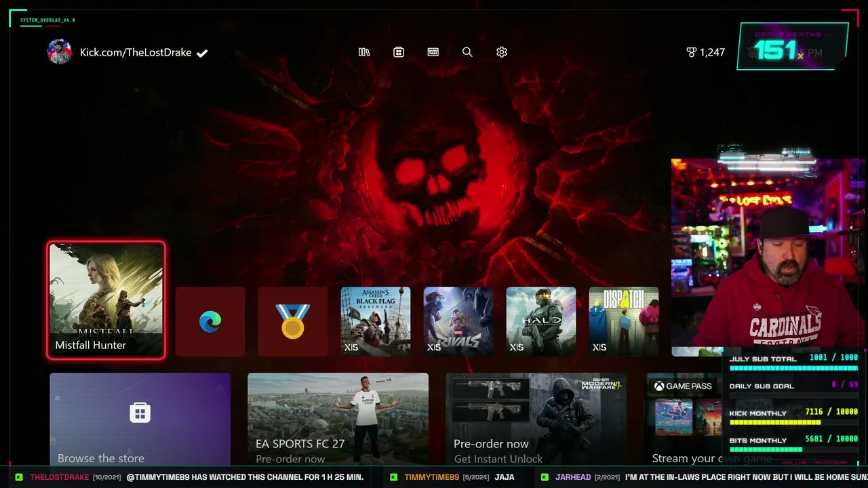Open the gold medal app tile

293,321
